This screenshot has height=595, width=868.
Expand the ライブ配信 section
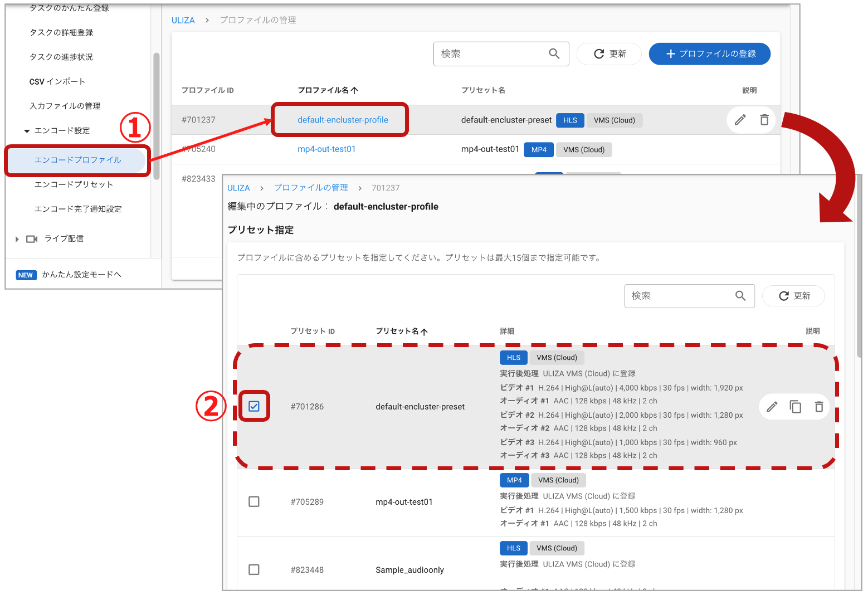[17, 238]
